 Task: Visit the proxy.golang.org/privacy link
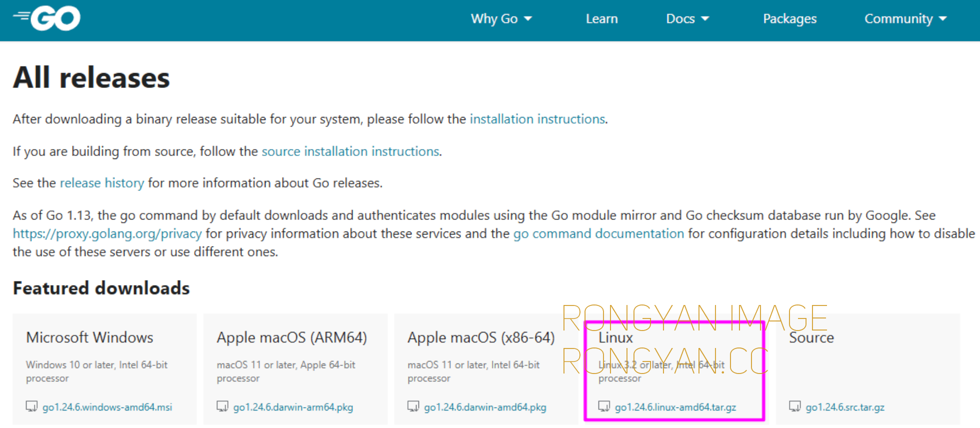[x=107, y=233]
